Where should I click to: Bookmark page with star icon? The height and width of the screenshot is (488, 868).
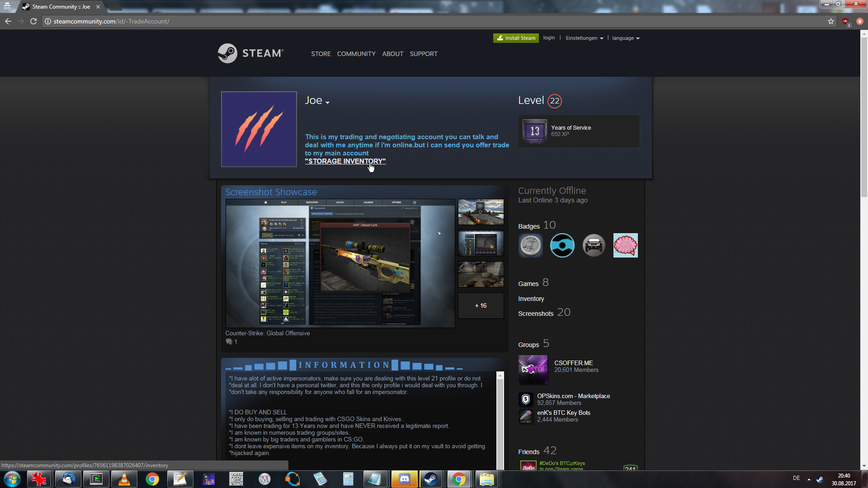pyautogui.click(x=831, y=21)
